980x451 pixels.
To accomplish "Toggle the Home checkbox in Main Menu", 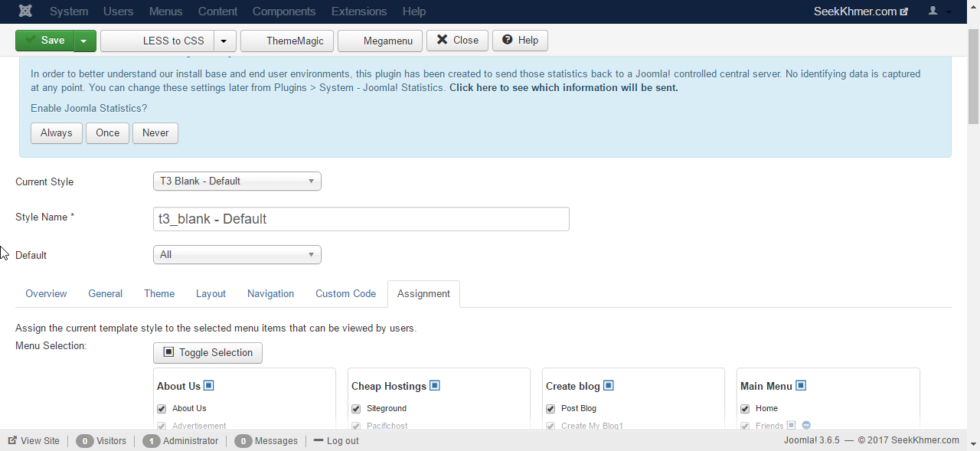I will (745, 409).
